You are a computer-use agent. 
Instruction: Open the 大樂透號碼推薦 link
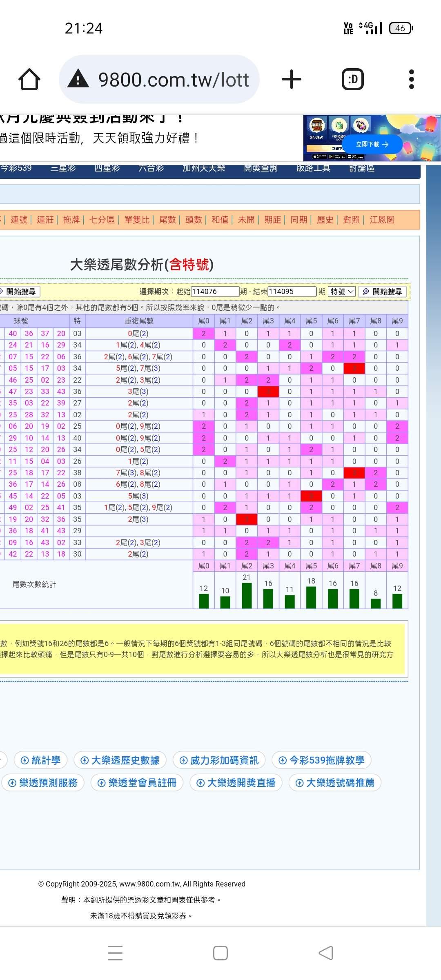click(x=335, y=783)
